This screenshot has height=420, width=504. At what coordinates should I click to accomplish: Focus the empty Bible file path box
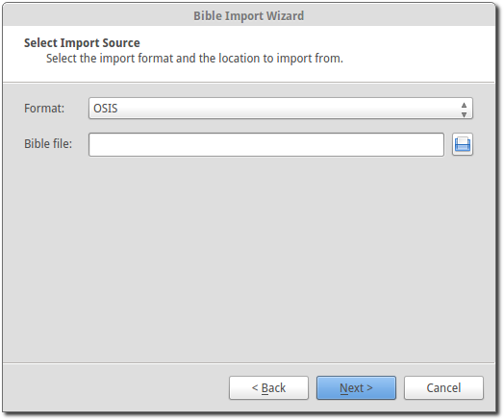266,144
